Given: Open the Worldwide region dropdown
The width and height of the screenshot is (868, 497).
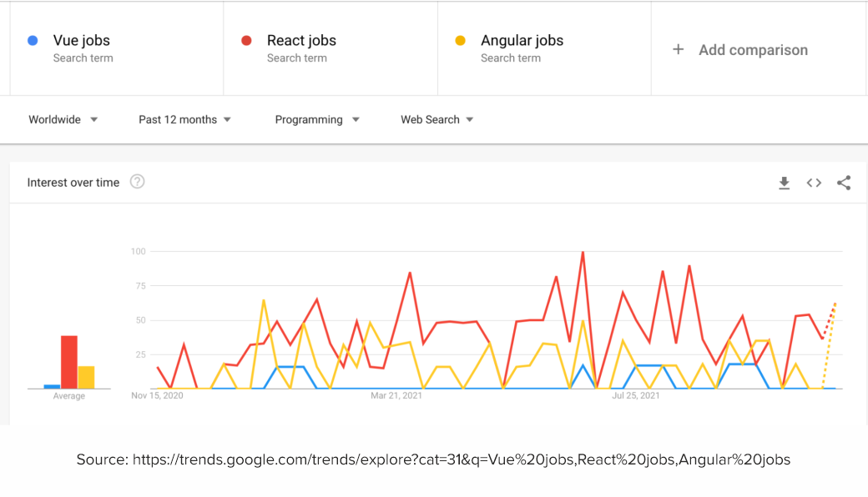Looking at the screenshot, I should pyautogui.click(x=63, y=119).
